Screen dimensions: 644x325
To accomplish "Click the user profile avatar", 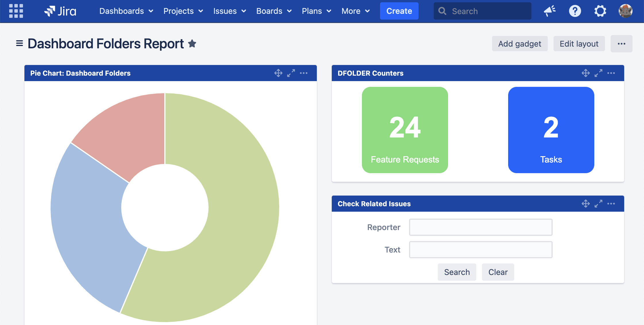I will (x=625, y=11).
